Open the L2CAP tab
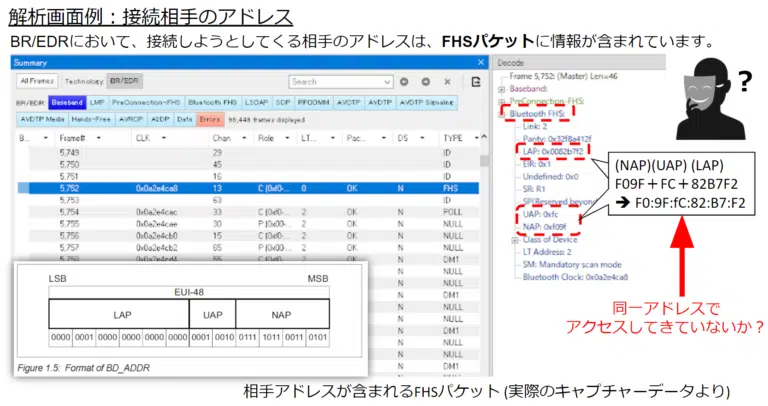Screen dimensions: 768x406 [x=255, y=101]
